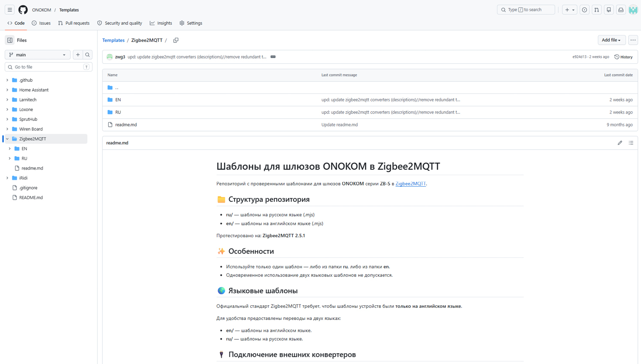This screenshot has width=641, height=364.
Task: Open the EN folder icon in file list
Action: [x=110, y=100]
